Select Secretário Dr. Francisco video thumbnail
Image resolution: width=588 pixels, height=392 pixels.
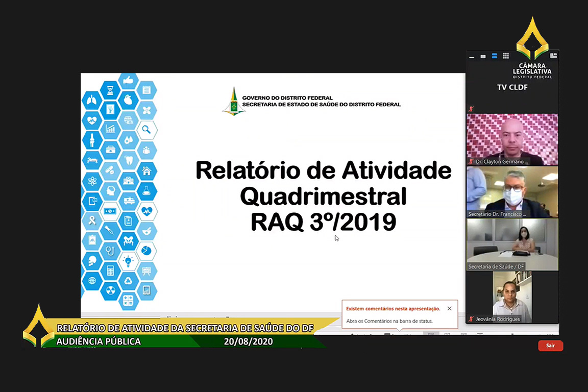pos(512,192)
